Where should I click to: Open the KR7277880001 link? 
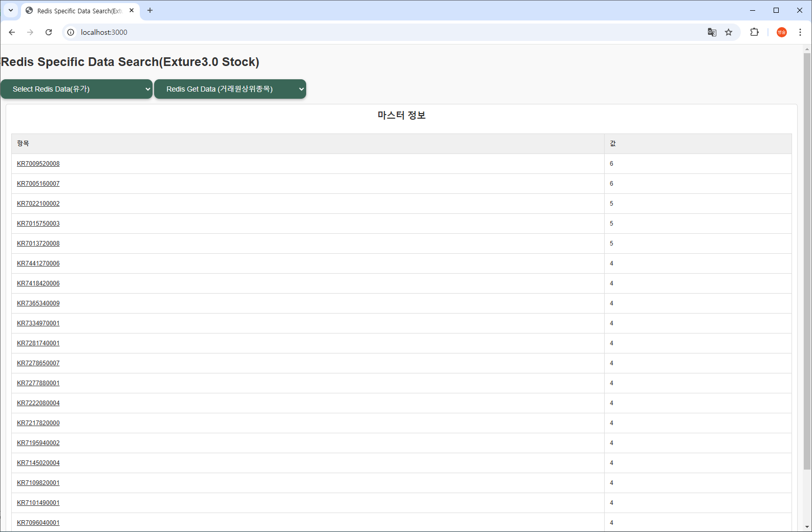pos(38,383)
